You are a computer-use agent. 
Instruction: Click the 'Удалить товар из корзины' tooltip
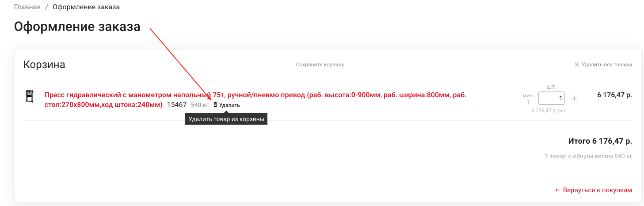[226, 119]
